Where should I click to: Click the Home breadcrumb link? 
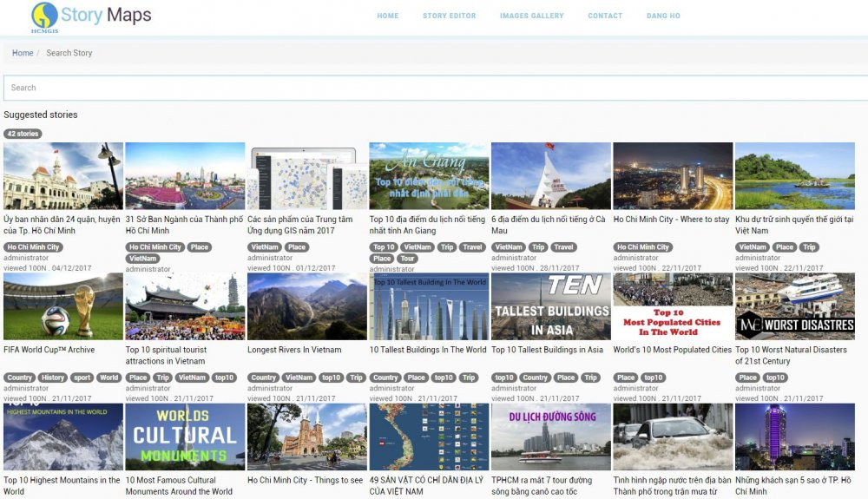pos(23,53)
